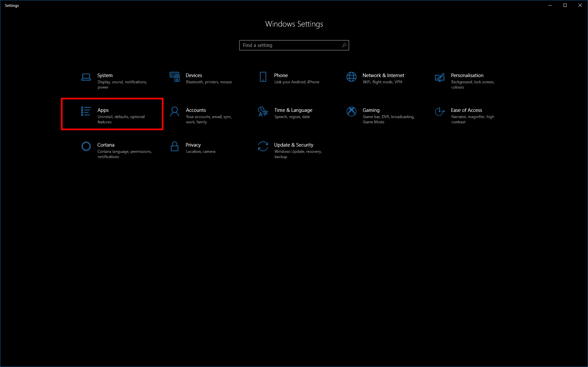This screenshot has height=367, width=588.
Task: Open the Cortana label
Action: (106, 145)
